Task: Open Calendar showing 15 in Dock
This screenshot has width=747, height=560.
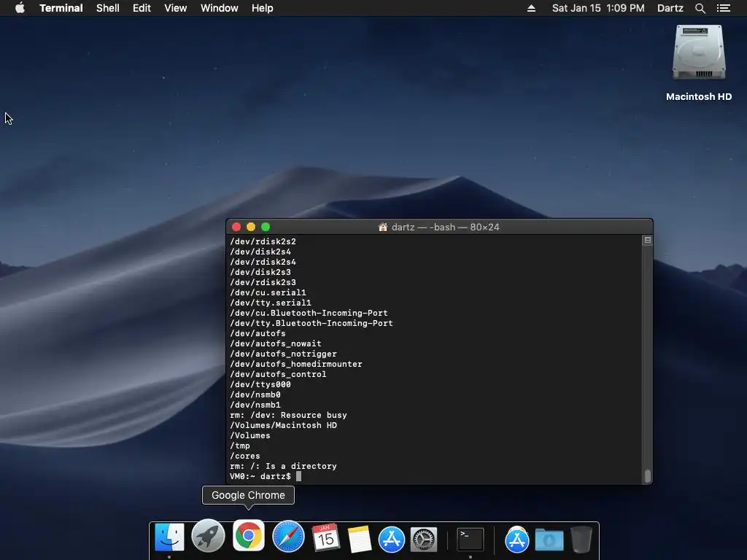Action: coord(326,538)
